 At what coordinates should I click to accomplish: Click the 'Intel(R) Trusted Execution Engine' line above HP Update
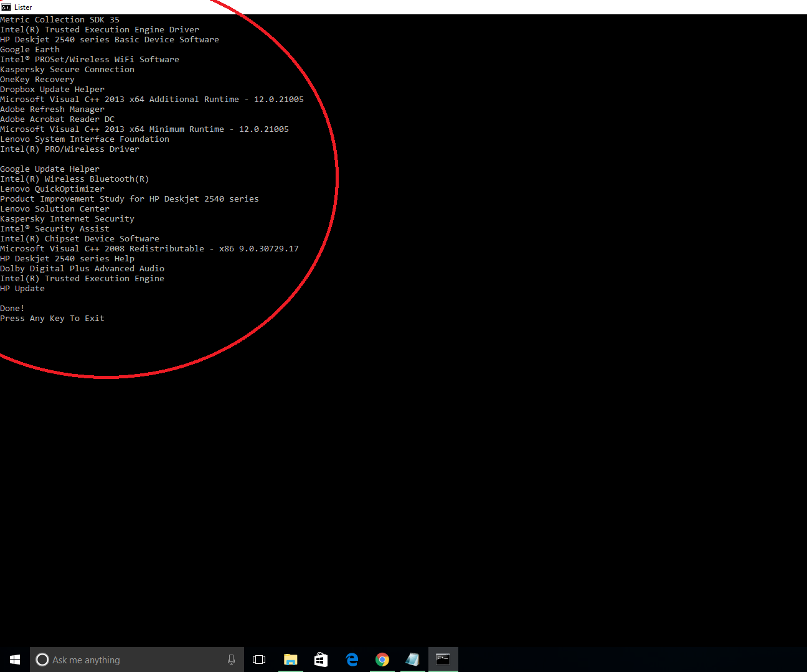(x=82, y=279)
